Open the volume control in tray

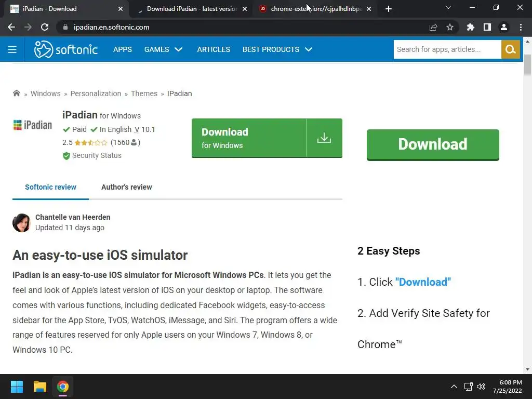(481, 387)
